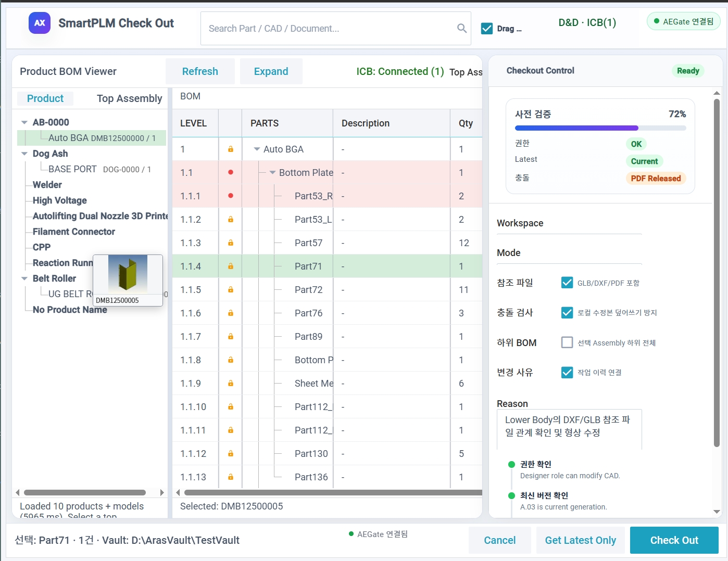This screenshot has height=561, width=728.
Task: Click the lock icon in row 1.1.2
Action: (231, 220)
